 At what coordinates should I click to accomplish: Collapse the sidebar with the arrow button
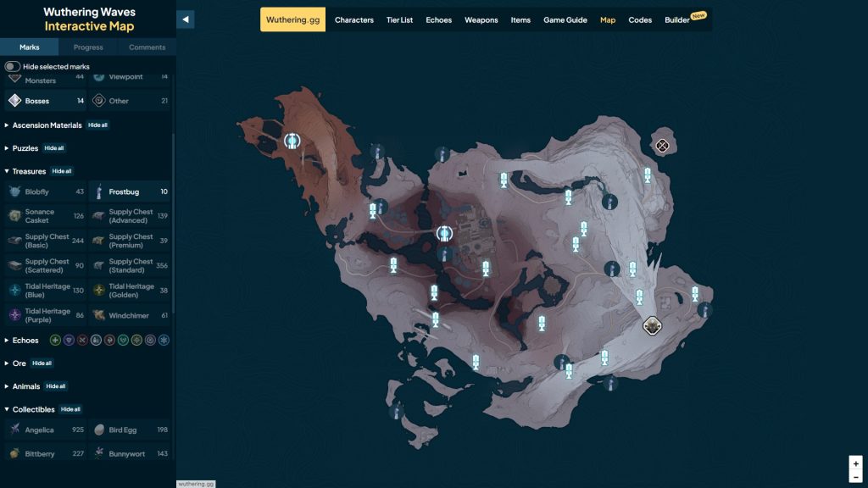(186, 19)
